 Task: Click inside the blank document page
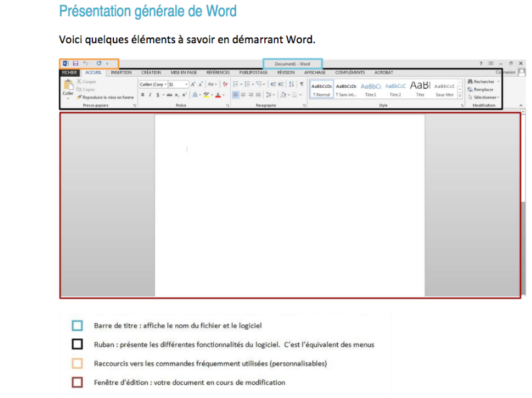click(x=290, y=205)
